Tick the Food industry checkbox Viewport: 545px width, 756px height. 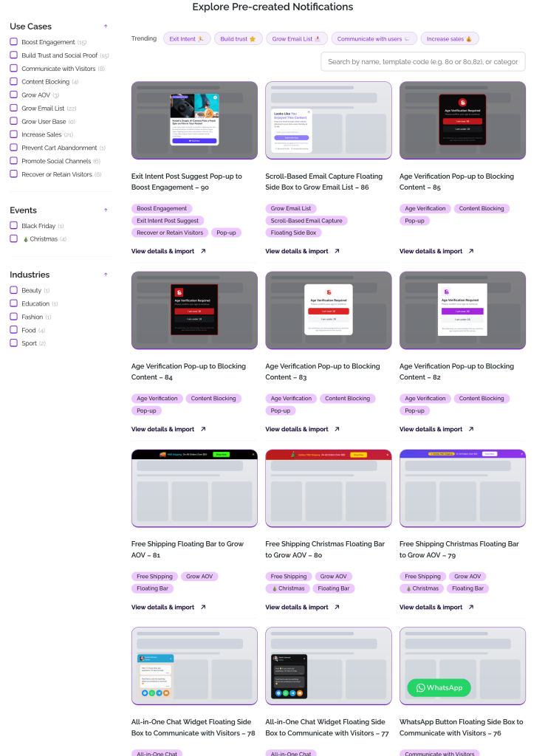pos(13,330)
